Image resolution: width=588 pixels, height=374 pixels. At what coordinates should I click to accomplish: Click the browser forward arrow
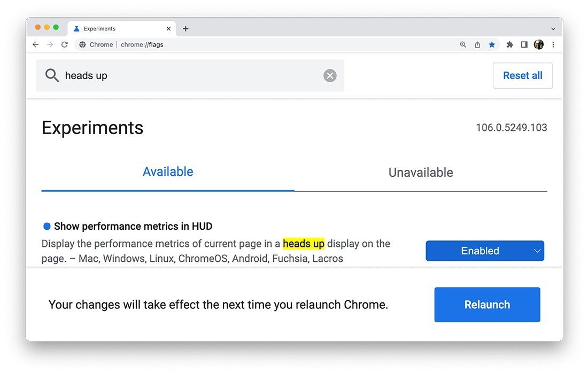[50, 44]
